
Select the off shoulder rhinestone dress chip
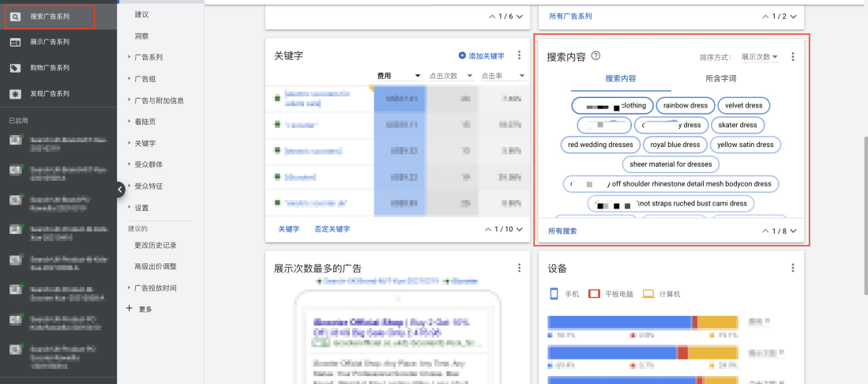(x=671, y=184)
